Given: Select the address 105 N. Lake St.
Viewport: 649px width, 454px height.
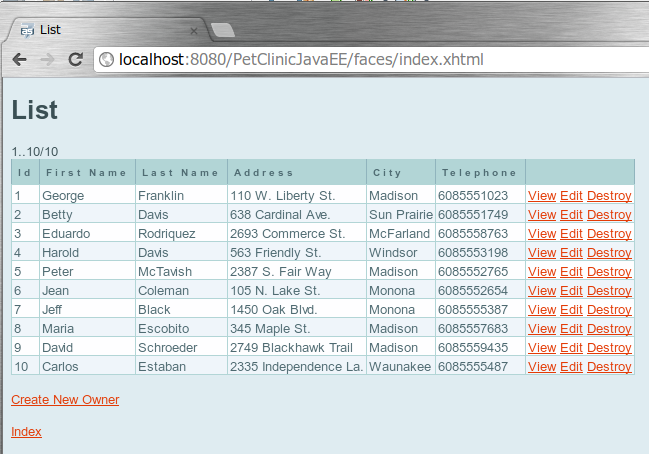Looking at the screenshot, I should click(x=275, y=291).
